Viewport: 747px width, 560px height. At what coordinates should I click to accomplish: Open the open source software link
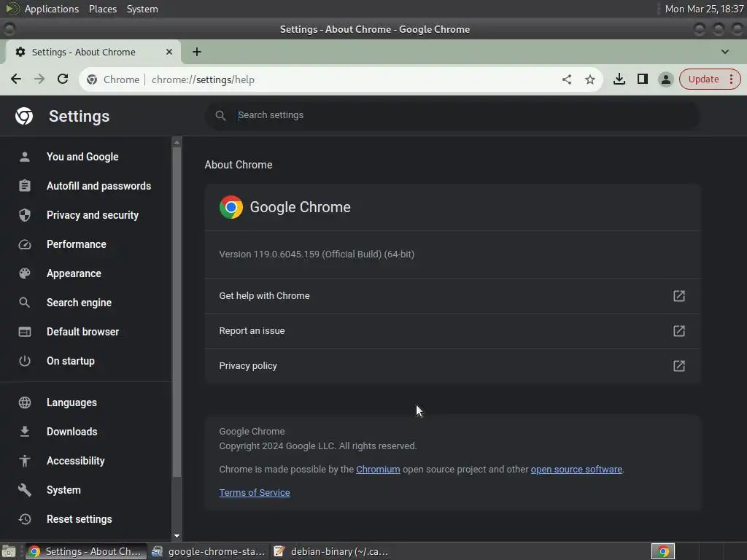(576, 470)
